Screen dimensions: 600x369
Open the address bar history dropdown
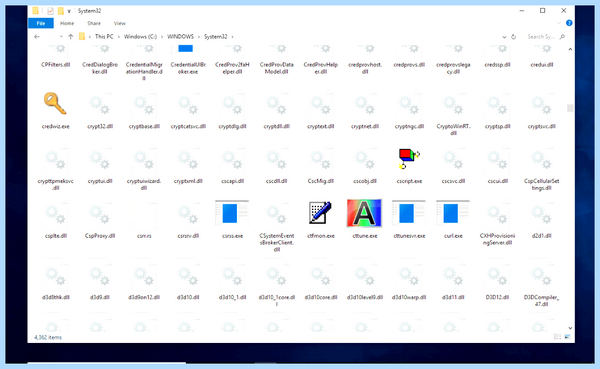point(504,37)
